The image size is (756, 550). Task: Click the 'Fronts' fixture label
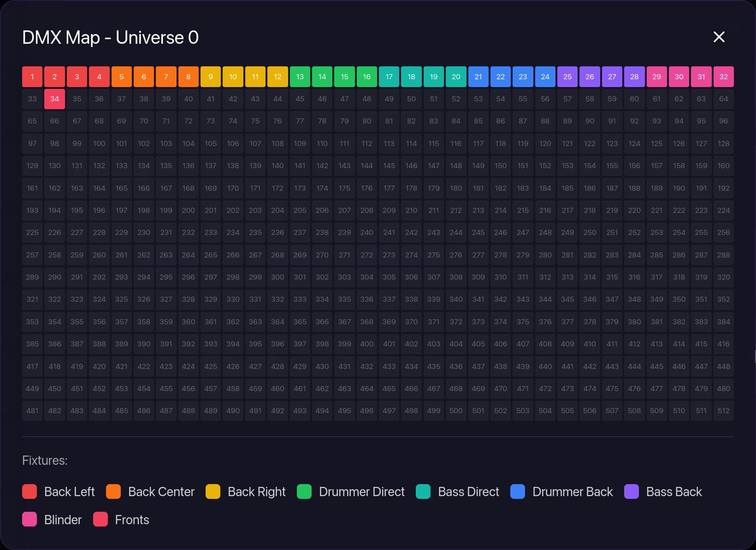132,520
